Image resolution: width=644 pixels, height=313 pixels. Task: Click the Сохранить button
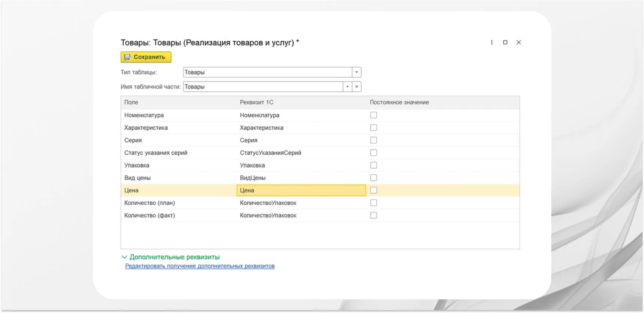[146, 57]
